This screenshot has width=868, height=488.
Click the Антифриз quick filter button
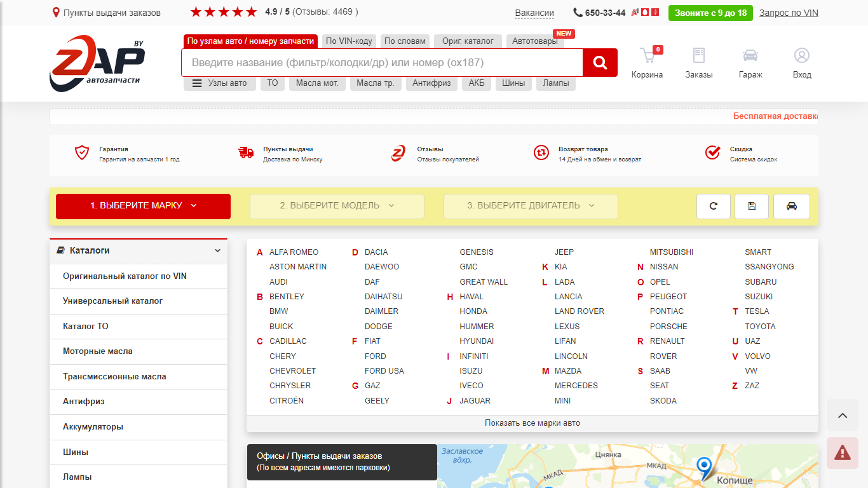pos(431,83)
